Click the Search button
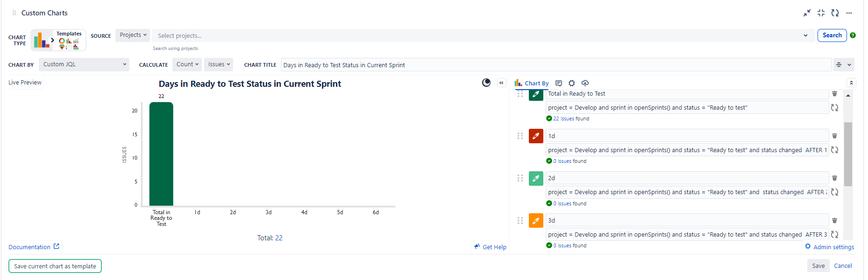Viewport: 868px width, 280px height. coord(832,35)
